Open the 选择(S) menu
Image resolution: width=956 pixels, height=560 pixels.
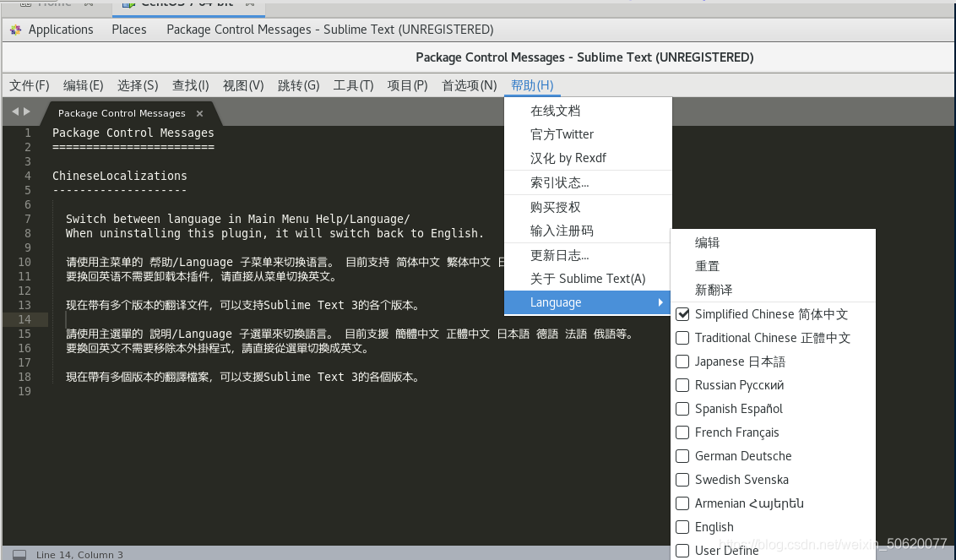[x=138, y=85]
